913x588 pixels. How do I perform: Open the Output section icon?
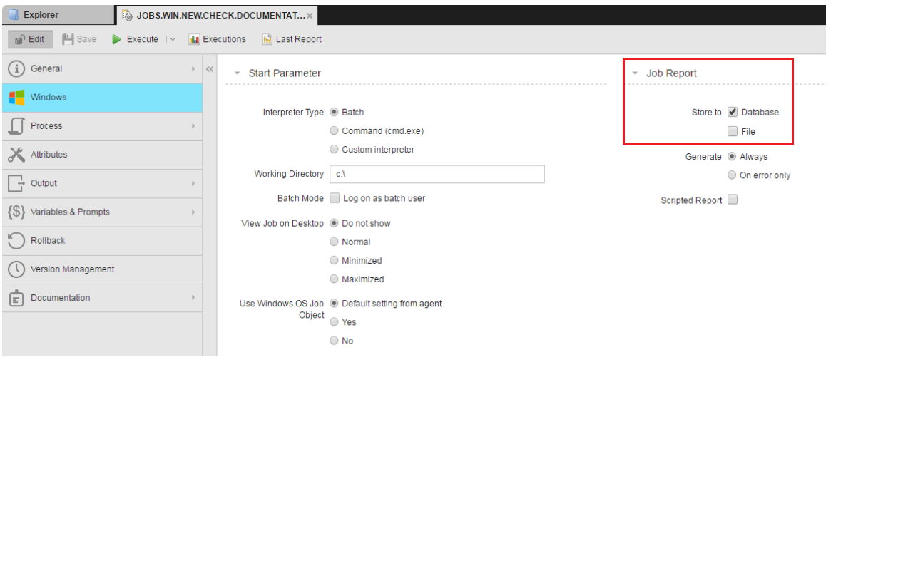tap(16, 183)
